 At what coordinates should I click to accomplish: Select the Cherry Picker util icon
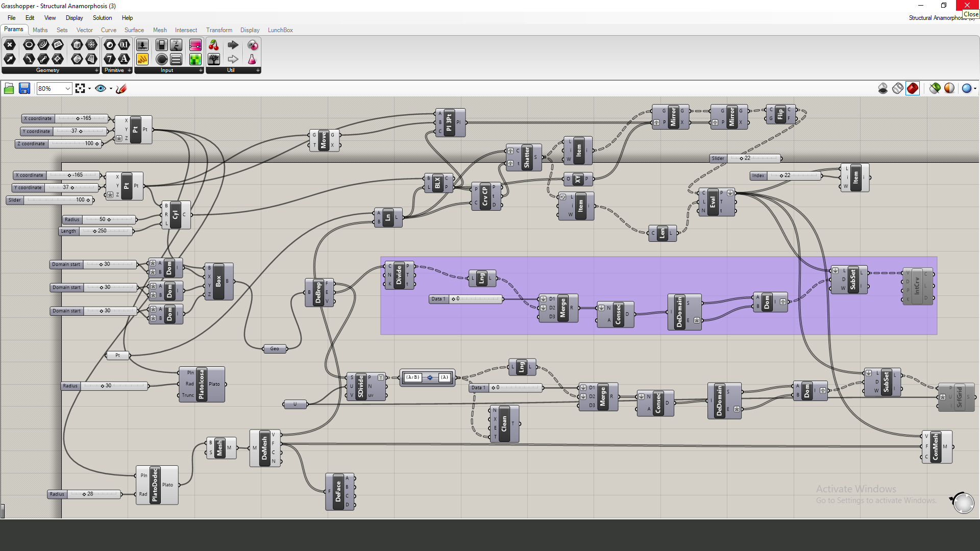(214, 45)
